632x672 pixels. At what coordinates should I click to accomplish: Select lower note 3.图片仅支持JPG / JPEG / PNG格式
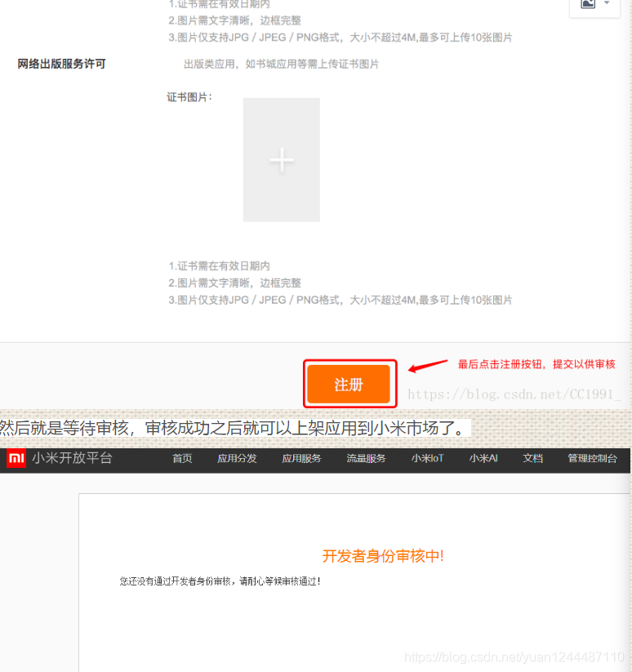tap(256, 300)
